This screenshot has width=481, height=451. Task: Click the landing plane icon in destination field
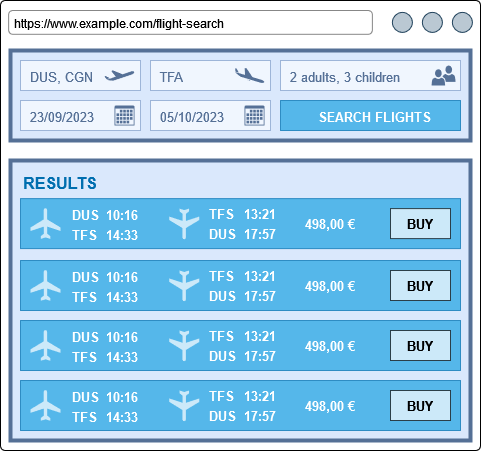[x=249, y=75]
